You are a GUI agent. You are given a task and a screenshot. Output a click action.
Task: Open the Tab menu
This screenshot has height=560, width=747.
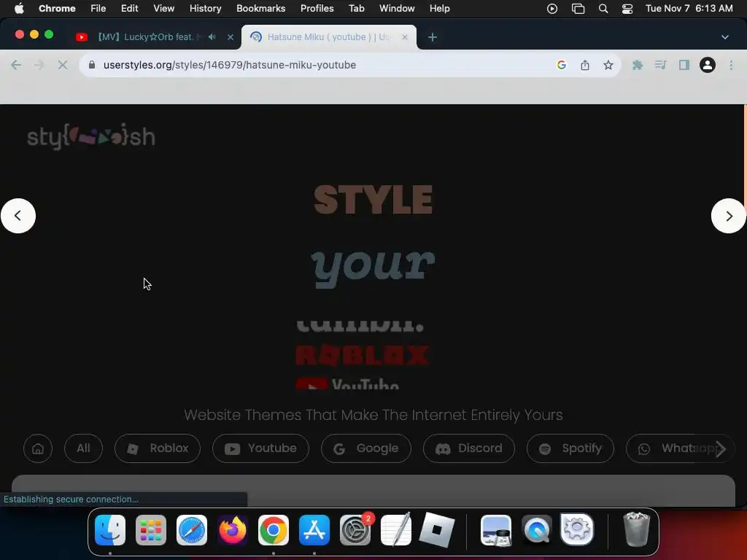point(356,9)
